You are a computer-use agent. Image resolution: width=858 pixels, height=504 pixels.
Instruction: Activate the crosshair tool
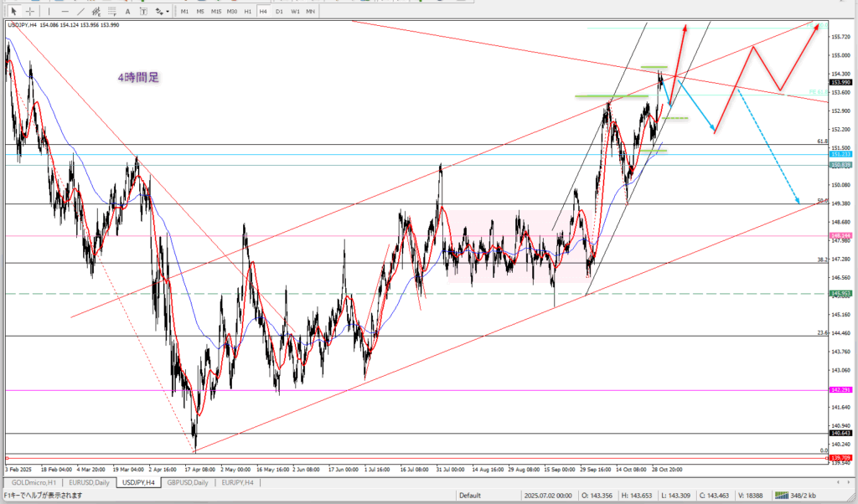point(30,11)
